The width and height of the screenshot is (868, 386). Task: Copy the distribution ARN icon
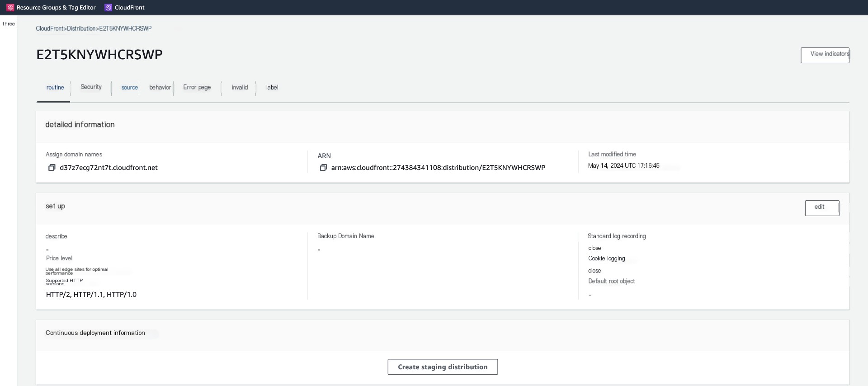pos(323,168)
